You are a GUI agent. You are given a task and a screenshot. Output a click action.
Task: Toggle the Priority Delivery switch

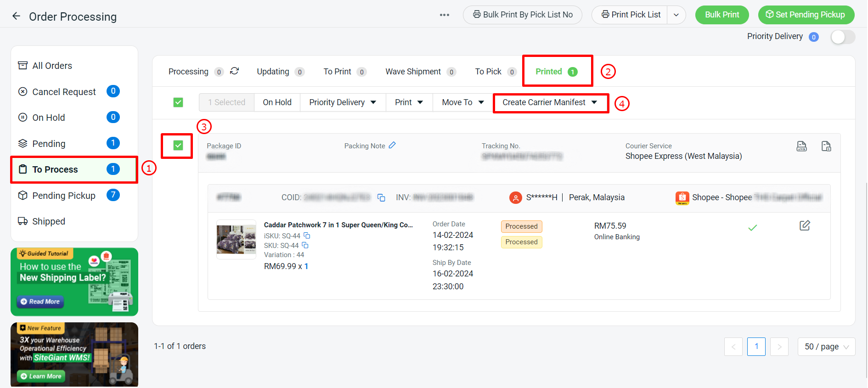pos(842,37)
